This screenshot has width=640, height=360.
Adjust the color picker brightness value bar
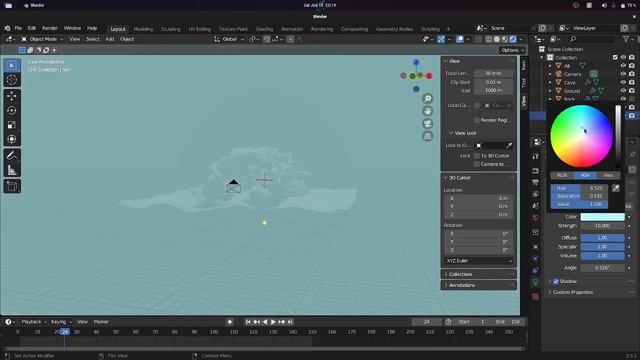pos(618,136)
